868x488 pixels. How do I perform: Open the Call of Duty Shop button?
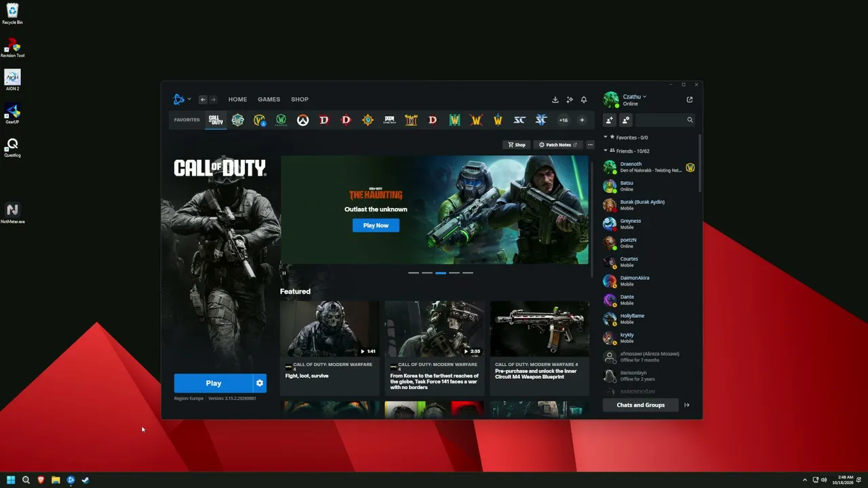517,144
